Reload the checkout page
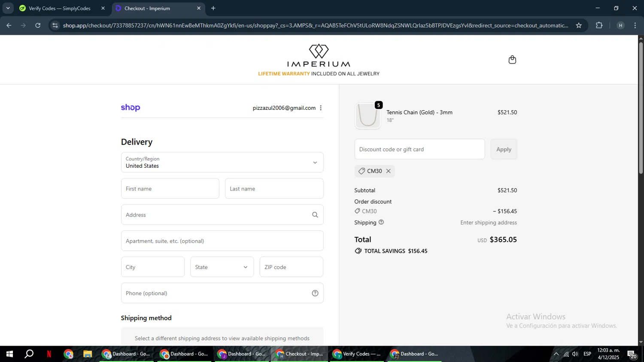The image size is (644, 362). click(38, 25)
